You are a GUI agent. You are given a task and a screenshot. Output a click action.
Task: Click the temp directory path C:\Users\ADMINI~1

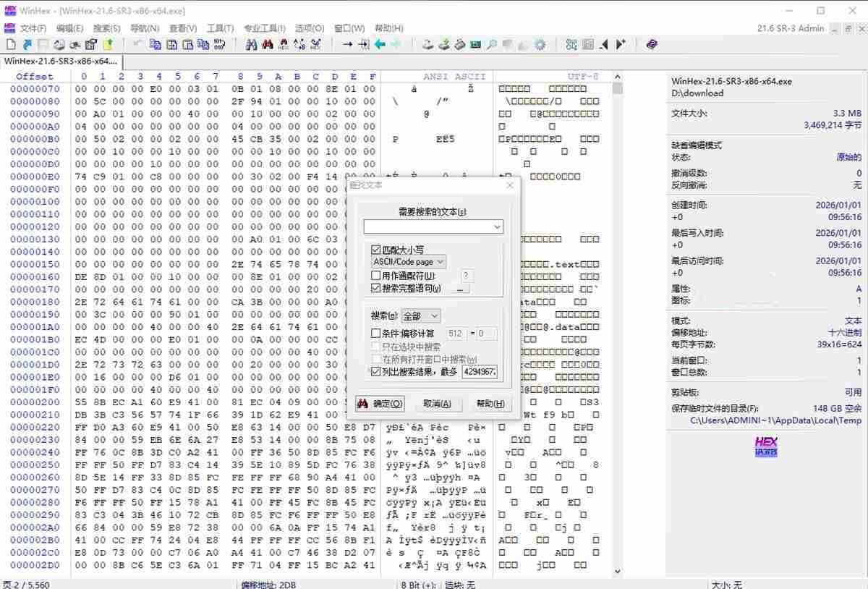[x=776, y=420]
